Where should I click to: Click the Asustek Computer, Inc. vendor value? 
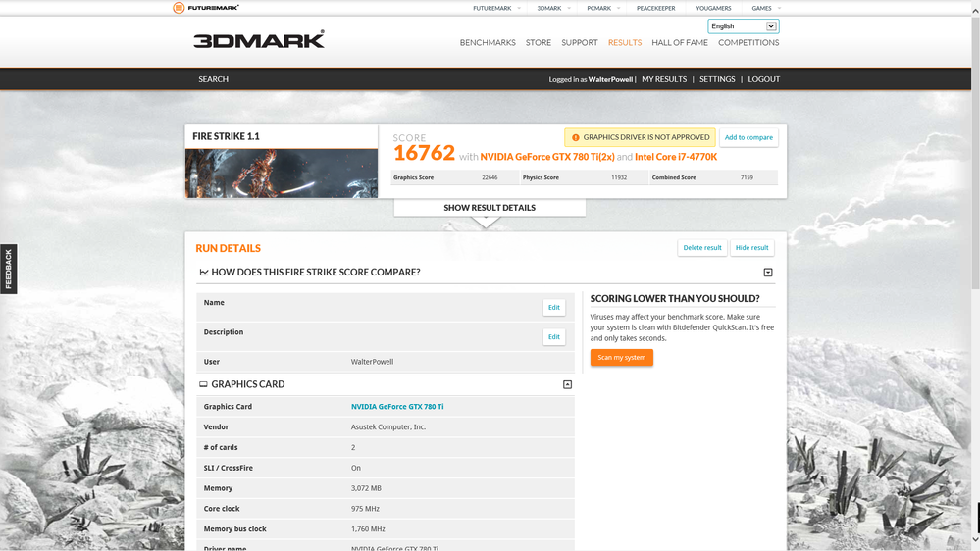coord(388,427)
